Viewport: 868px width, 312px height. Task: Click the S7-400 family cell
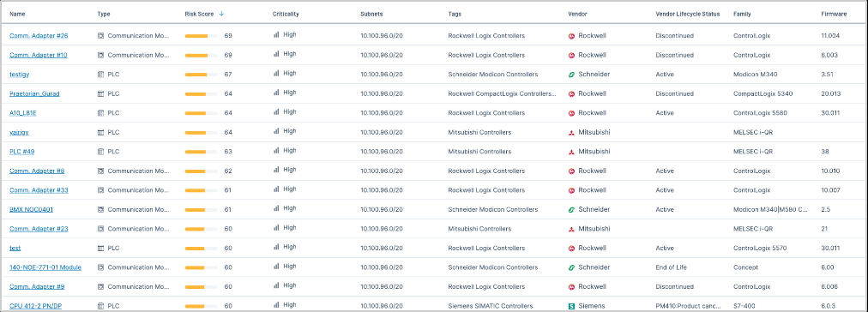coord(744,306)
